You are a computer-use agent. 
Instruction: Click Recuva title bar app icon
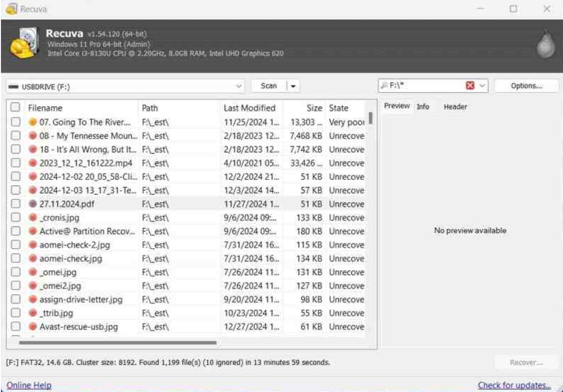coord(11,9)
